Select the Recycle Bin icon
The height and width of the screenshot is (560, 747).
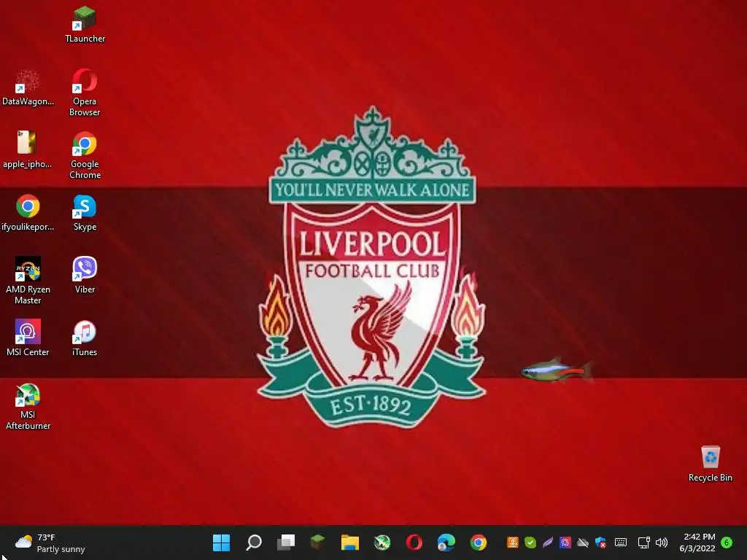pos(711,464)
